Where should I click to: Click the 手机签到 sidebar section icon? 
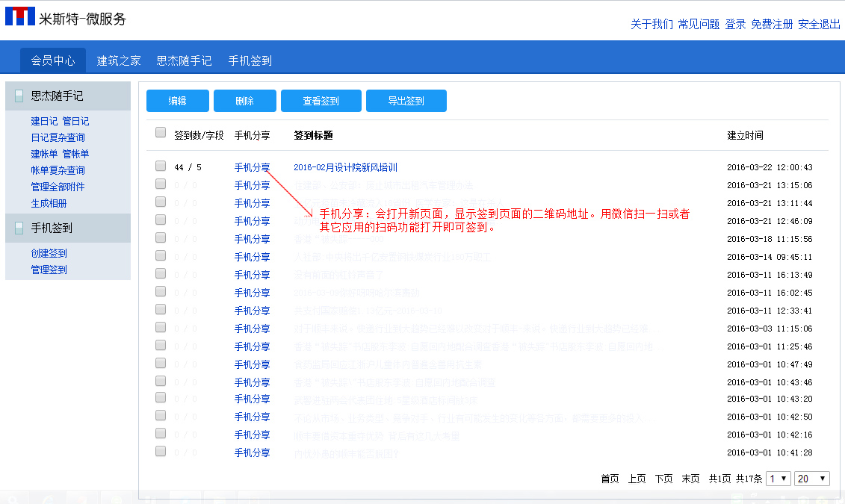(x=19, y=228)
